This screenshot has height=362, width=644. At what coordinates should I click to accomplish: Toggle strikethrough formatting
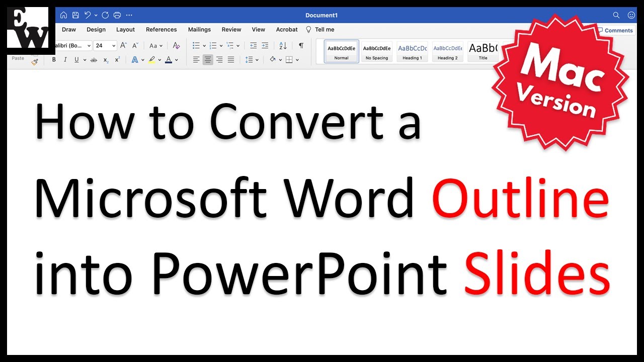pos(94,60)
